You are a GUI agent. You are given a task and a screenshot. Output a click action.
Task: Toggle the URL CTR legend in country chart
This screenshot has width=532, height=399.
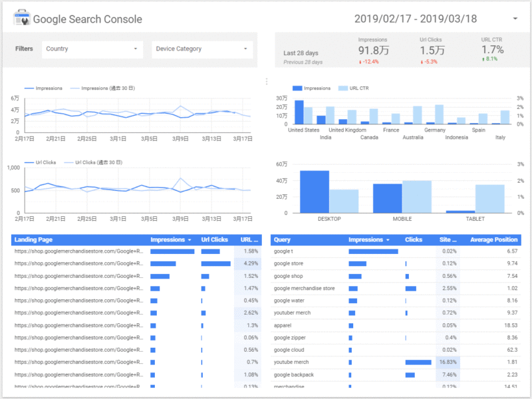354,88
